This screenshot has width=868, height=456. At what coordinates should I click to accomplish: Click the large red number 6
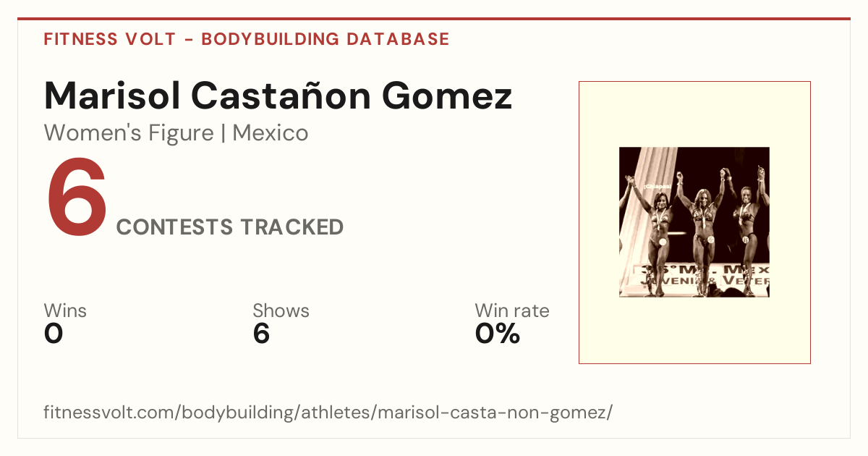(77, 197)
